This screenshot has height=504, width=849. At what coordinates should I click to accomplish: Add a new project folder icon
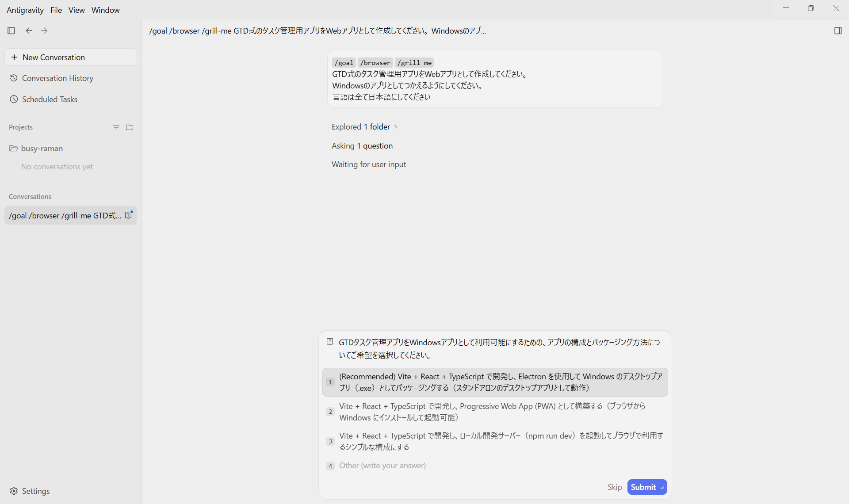[130, 127]
